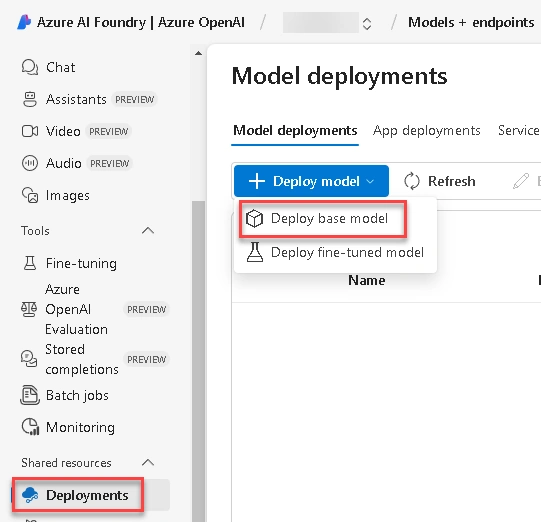Open Chat via its speech bubble icon
Screen dimensions: 541x522
point(30,67)
